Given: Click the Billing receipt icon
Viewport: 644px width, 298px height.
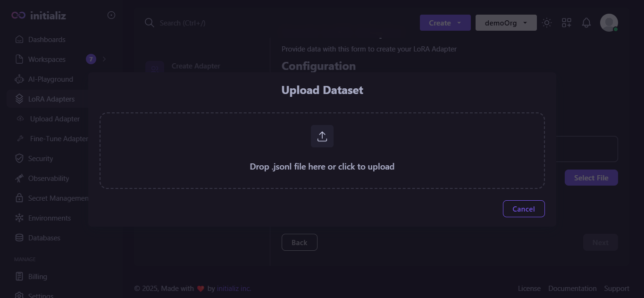Looking at the screenshot, I should pos(19,277).
